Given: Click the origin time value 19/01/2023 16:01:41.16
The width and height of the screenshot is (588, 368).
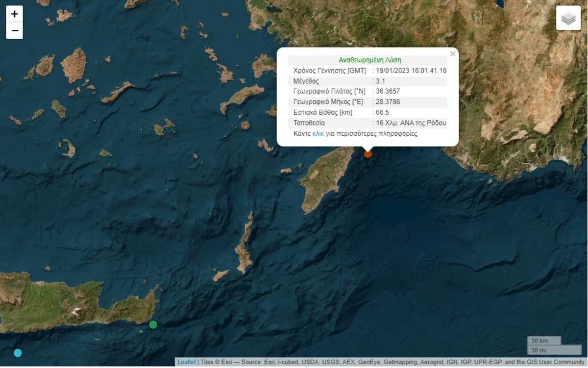Looking at the screenshot, I should click(x=411, y=71).
